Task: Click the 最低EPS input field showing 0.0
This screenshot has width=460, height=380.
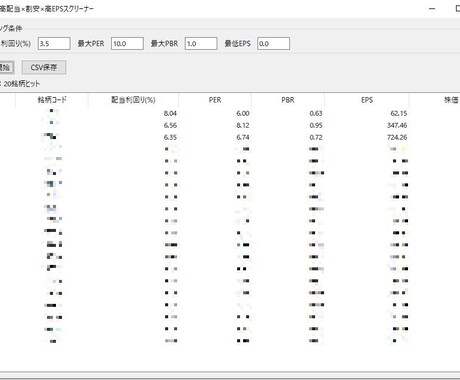Action: click(x=273, y=44)
